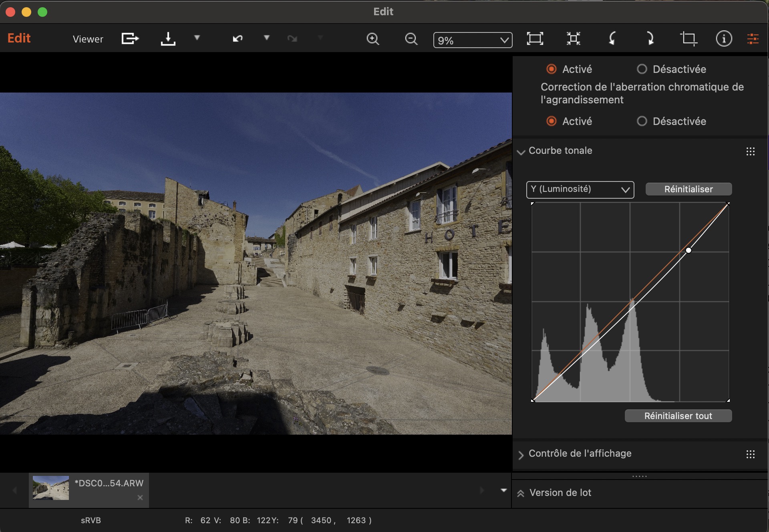Click the zoom out magnifier icon
Image resolution: width=769 pixels, height=532 pixels.
[411, 39]
